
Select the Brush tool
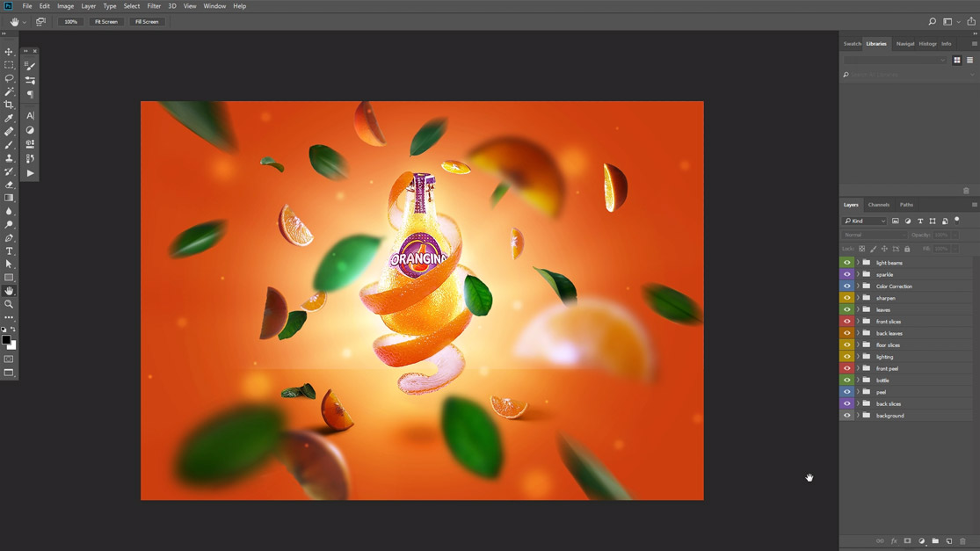tap(9, 145)
